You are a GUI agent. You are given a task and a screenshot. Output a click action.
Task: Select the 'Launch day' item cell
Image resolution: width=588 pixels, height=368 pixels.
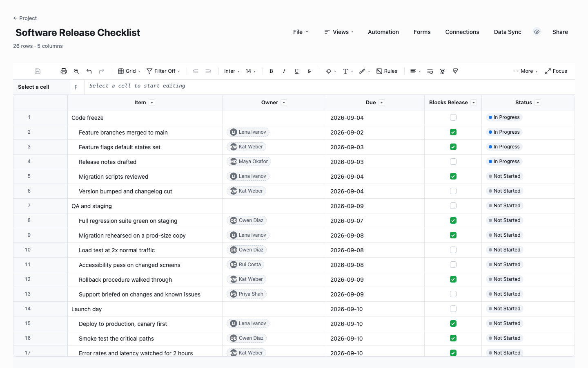145,309
